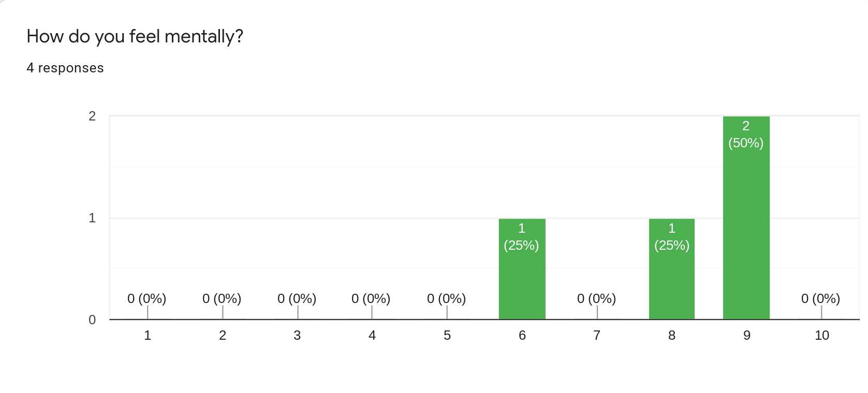Click the x-axis label 10
The height and width of the screenshot is (393, 868).
click(822, 336)
